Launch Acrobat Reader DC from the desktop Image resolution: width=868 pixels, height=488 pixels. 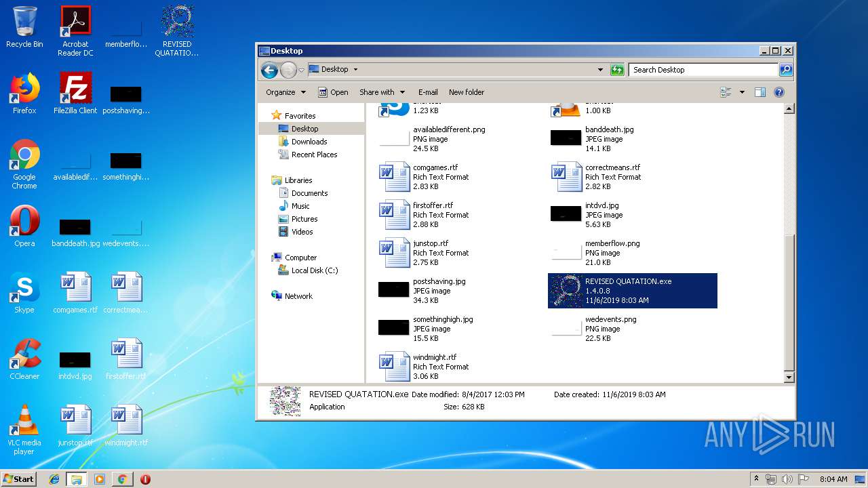click(75, 31)
